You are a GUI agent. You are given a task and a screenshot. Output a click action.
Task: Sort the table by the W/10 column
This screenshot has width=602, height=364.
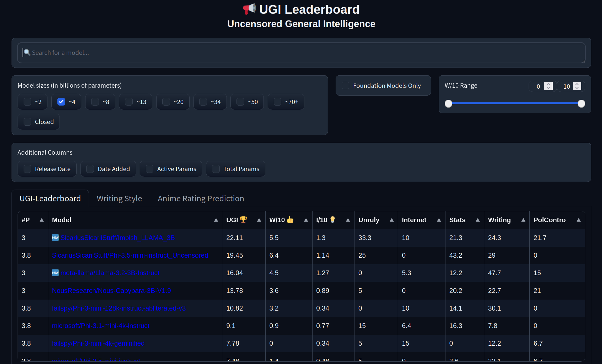click(306, 220)
